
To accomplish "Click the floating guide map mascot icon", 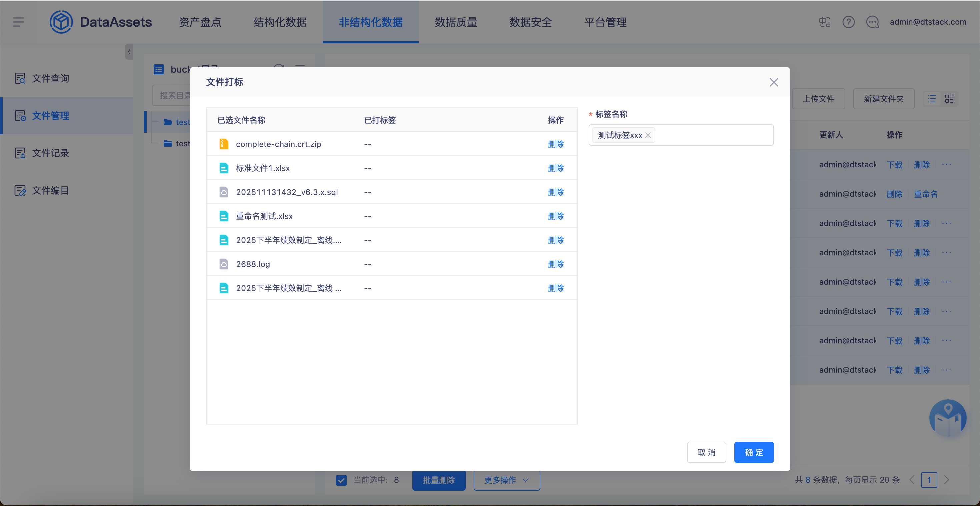I will pos(947,418).
